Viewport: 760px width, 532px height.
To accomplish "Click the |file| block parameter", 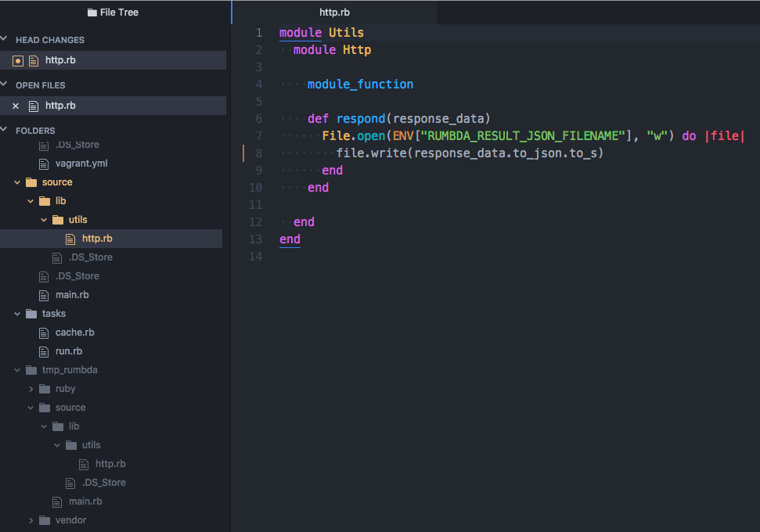I will coord(725,136).
